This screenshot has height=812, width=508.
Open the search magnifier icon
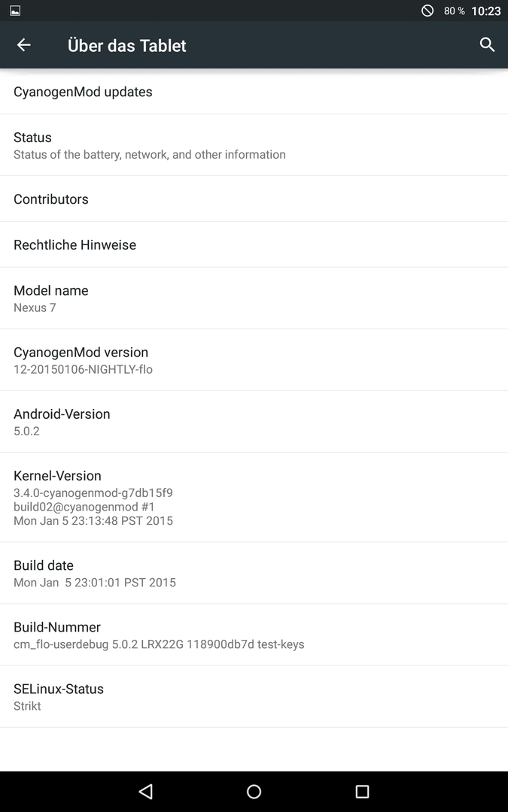point(487,45)
